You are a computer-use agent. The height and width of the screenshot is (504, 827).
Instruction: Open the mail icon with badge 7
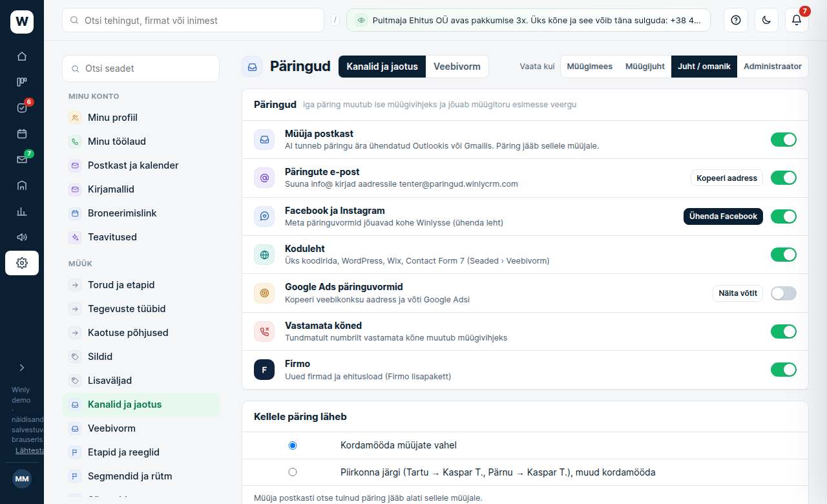pyautogui.click(x=22, y=160)
